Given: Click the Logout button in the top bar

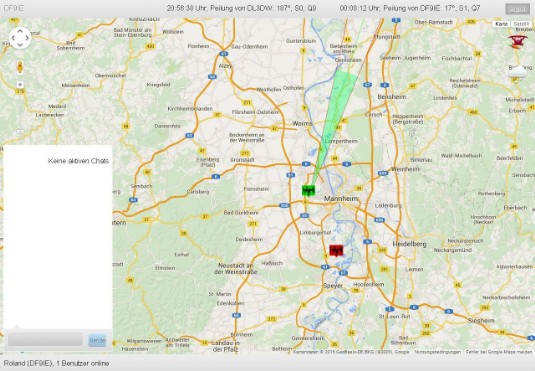Looking at the screenshot, I should coord(518,9).
